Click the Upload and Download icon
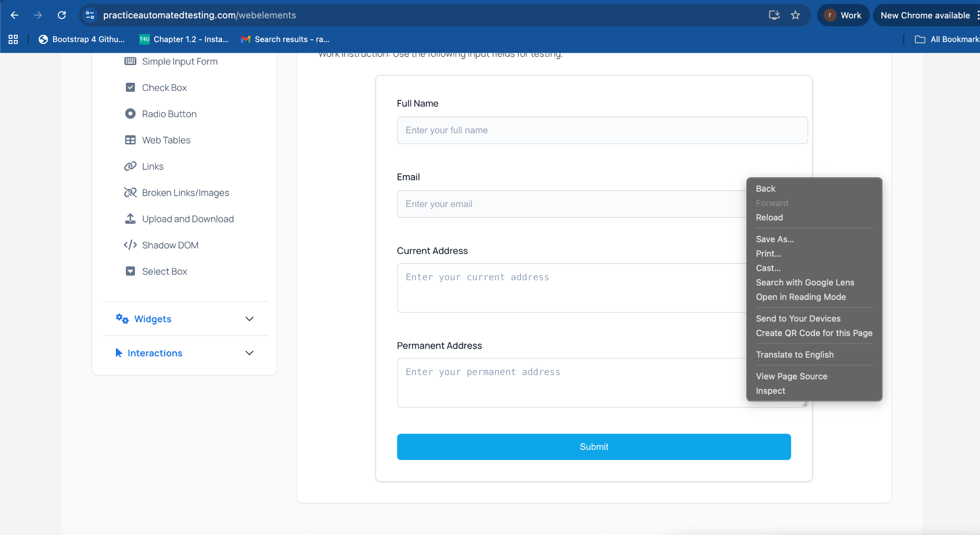 point(130,219)
